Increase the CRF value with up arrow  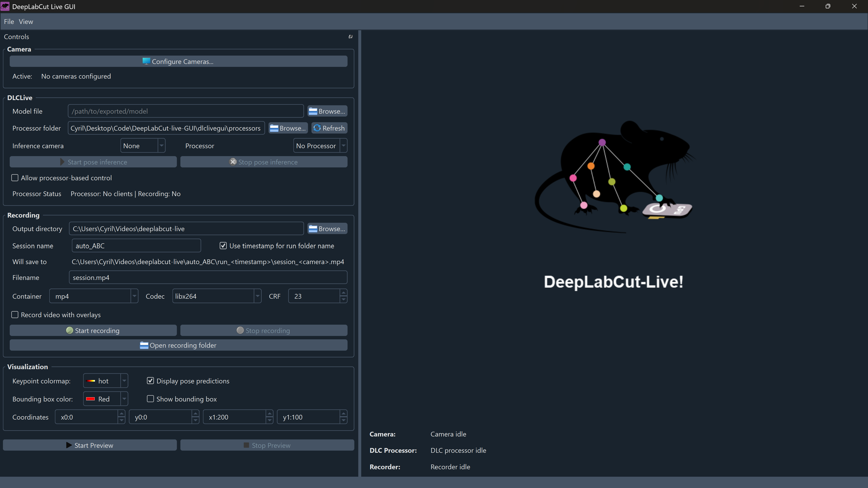(x=343, y=293)
